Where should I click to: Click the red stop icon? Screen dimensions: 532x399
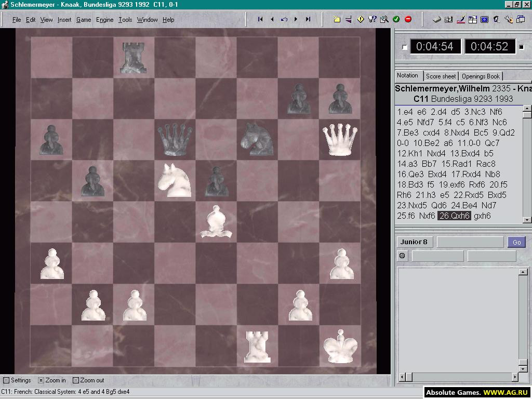408,19
